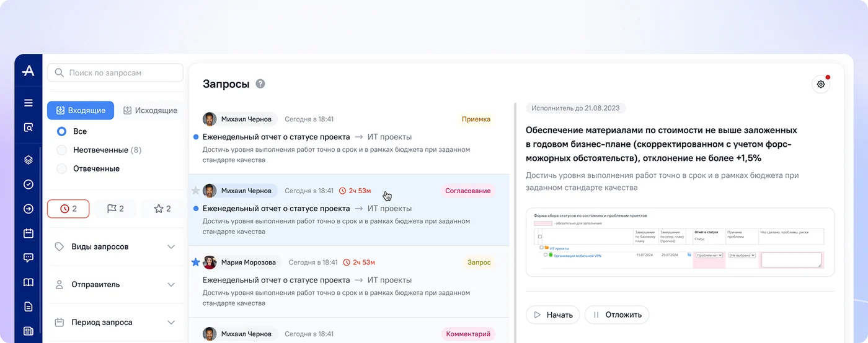The height and width of the screenshot is (343, 868).
Task: Click the Запрос status tag
Action: tap(479, 263)
